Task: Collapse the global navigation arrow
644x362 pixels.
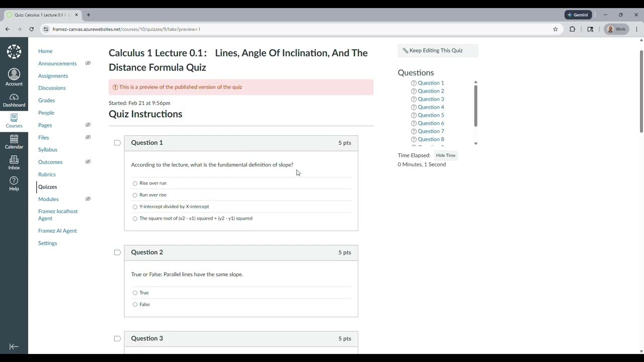Action: [14, 346]
